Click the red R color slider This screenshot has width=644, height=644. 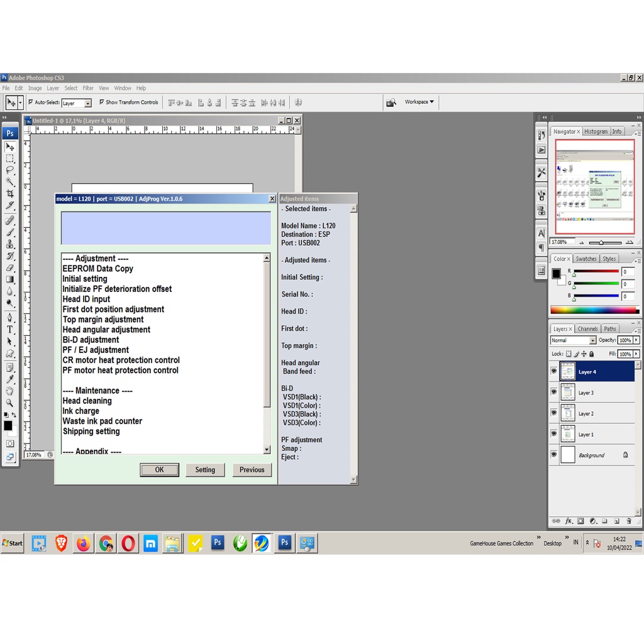[x=596, y=272]
